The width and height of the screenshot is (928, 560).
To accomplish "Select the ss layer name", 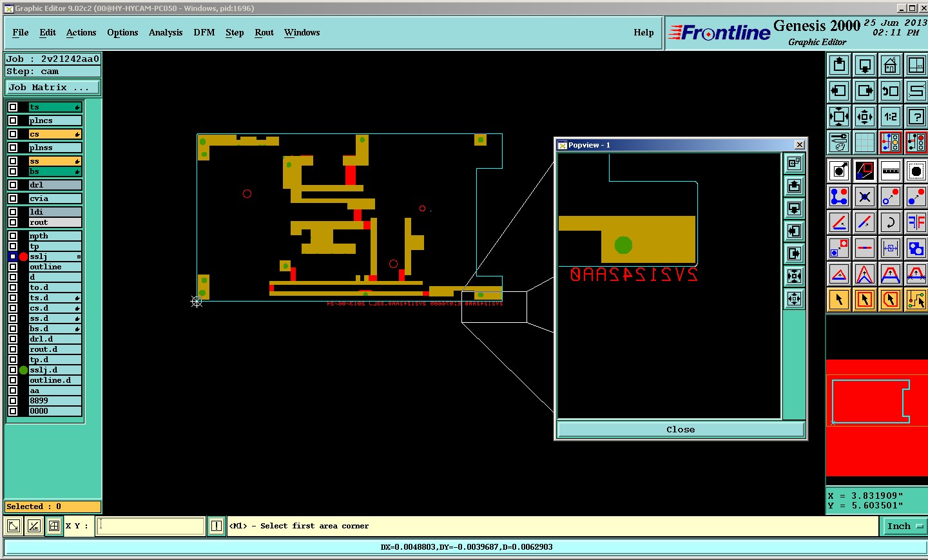I will pos(55,161).
